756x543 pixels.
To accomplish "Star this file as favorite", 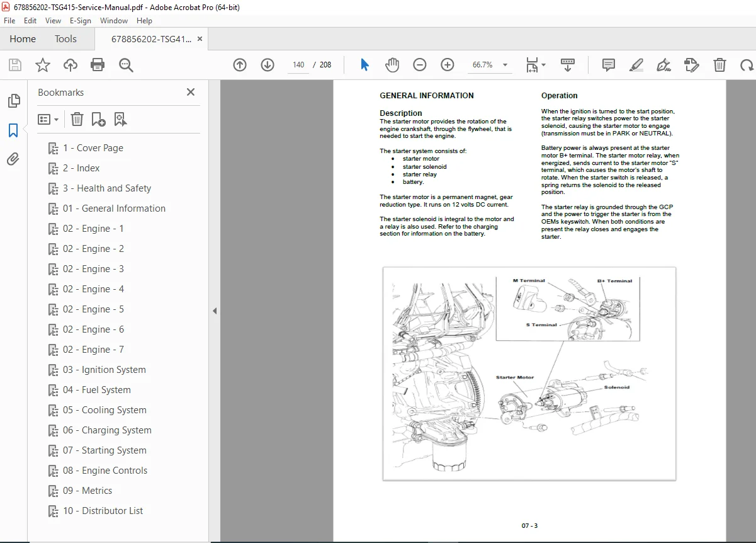I will pyautogui.click(x=43, y=65).
